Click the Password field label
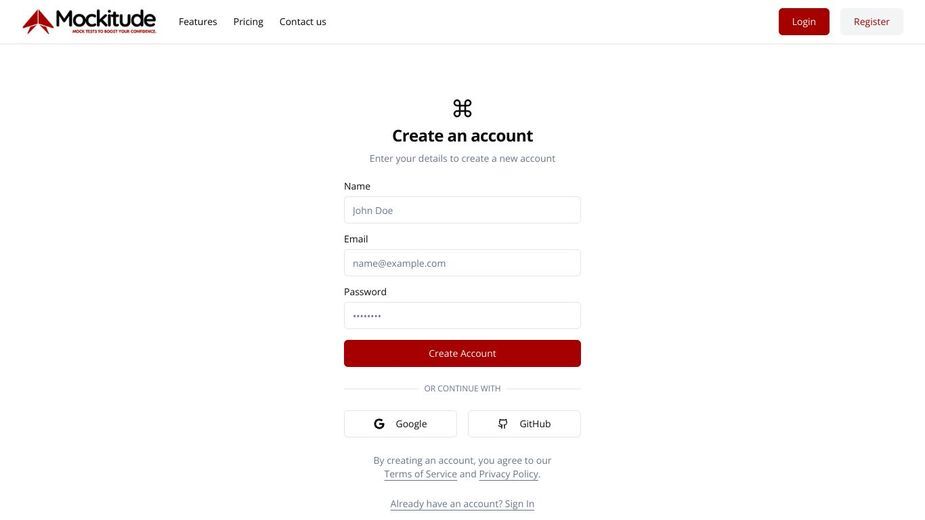Screen dimensions: 925x520 pos(365,292)
